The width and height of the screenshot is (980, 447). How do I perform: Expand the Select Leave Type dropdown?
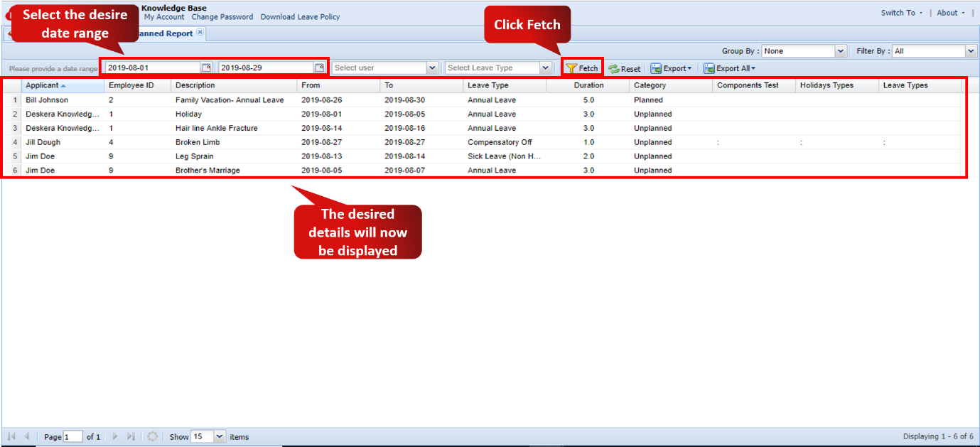point(545,68)
